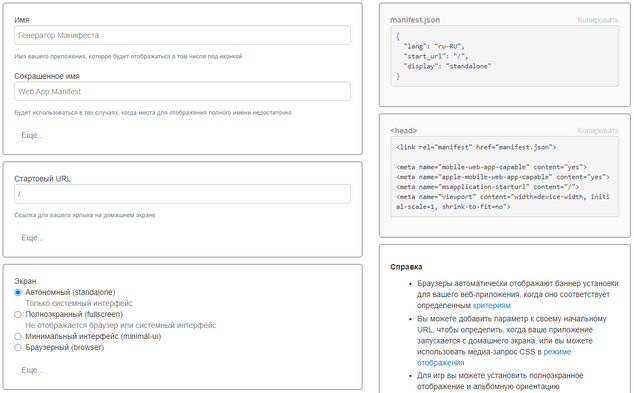This screenshot has width=634, height=393.
Task: Click hint 'Будет использоваться в тех случаях'
Action: click(x=153, y=112)
